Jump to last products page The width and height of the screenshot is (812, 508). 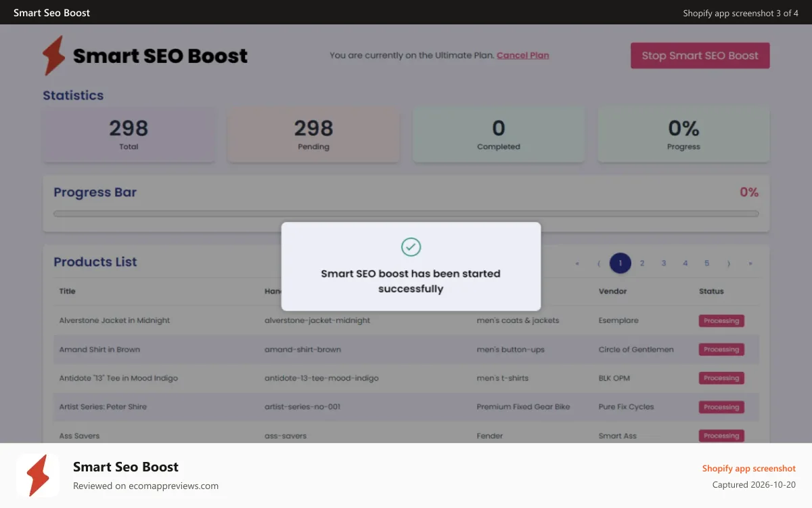[x=750, y=263]
